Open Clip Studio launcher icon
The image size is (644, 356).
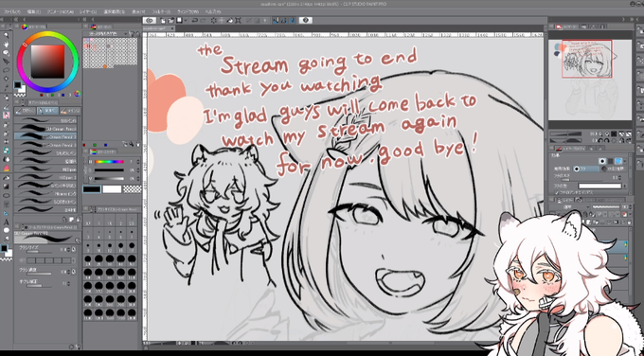tap(150, 20)
